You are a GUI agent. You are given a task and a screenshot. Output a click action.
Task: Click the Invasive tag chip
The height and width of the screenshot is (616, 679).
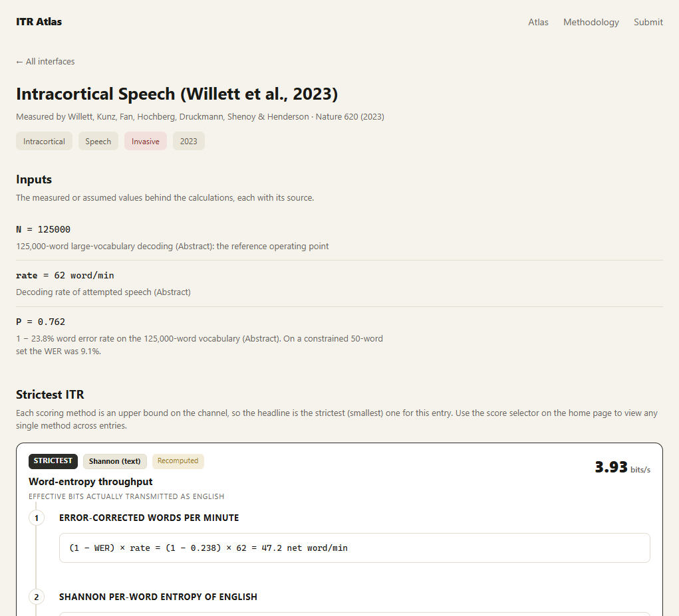tap(146, 141)
